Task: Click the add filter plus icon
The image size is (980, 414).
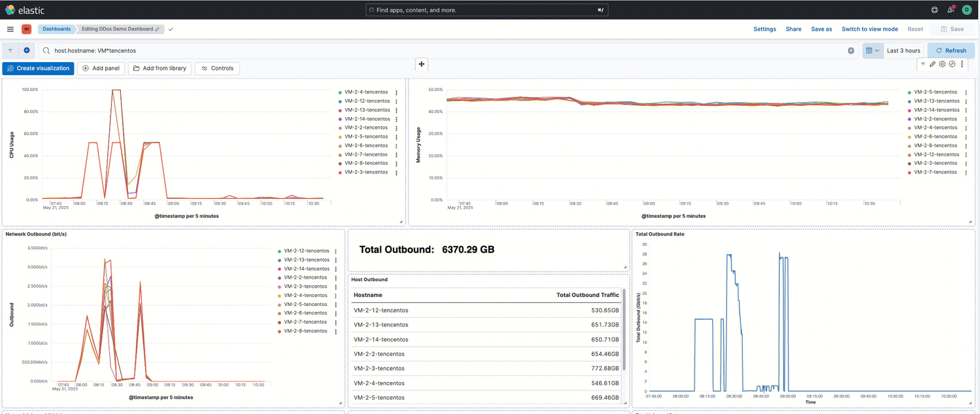Action: tap(27, 50)
